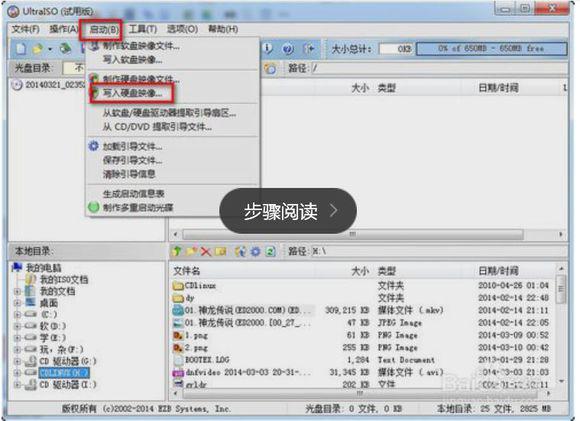Click the 大小总计 value field
The width and height of the screenshot is (580, 421).
click(396, 49)
